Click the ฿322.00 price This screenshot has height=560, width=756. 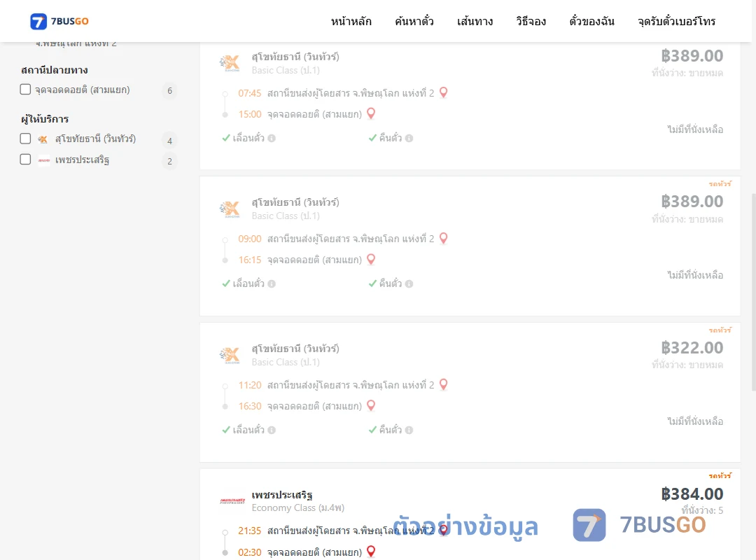point(692,348)
